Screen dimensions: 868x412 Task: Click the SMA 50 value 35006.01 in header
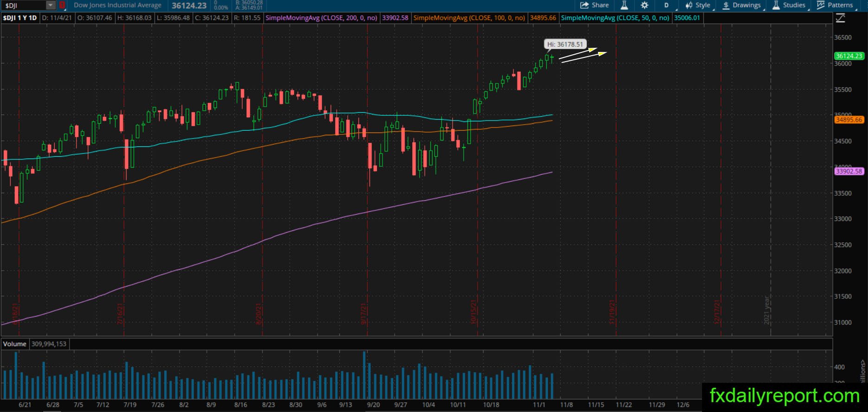tap(687, 18)
